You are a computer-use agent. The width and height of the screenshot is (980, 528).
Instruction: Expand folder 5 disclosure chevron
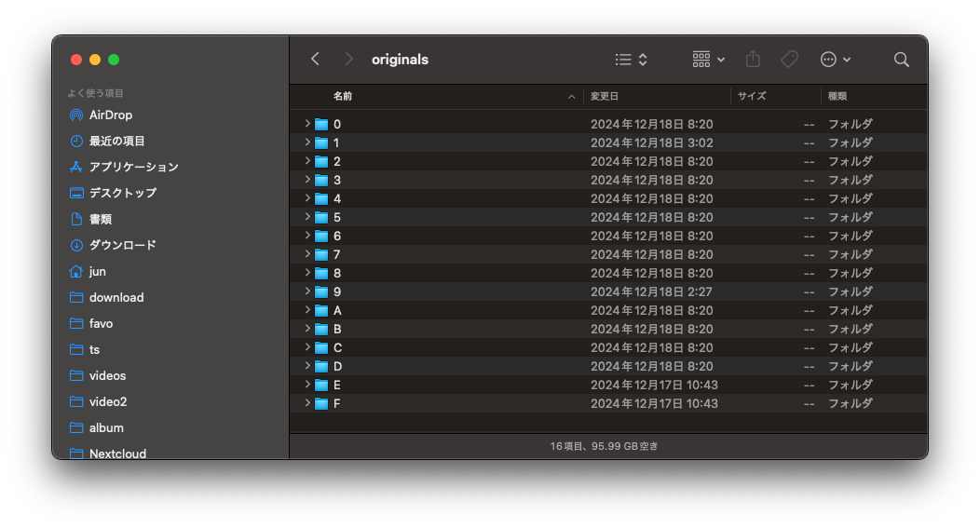tap(307, 217)
